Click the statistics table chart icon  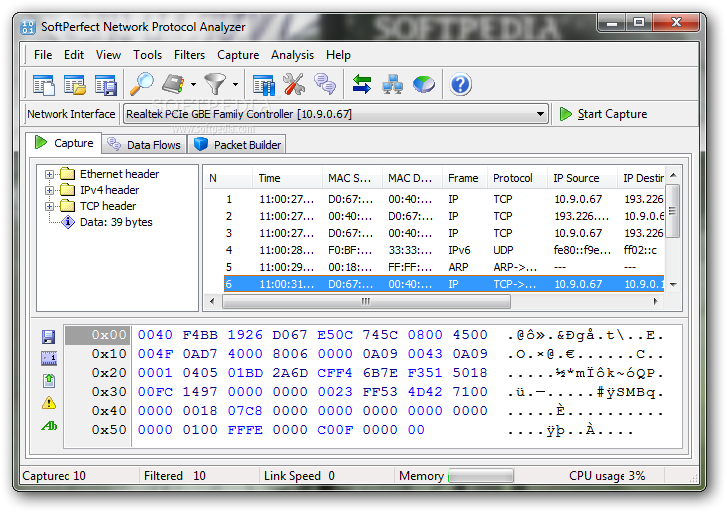click(x=264, y=85)
